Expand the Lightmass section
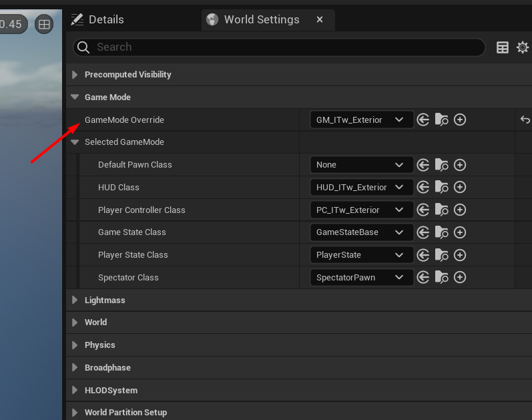 tap(75, 300)
